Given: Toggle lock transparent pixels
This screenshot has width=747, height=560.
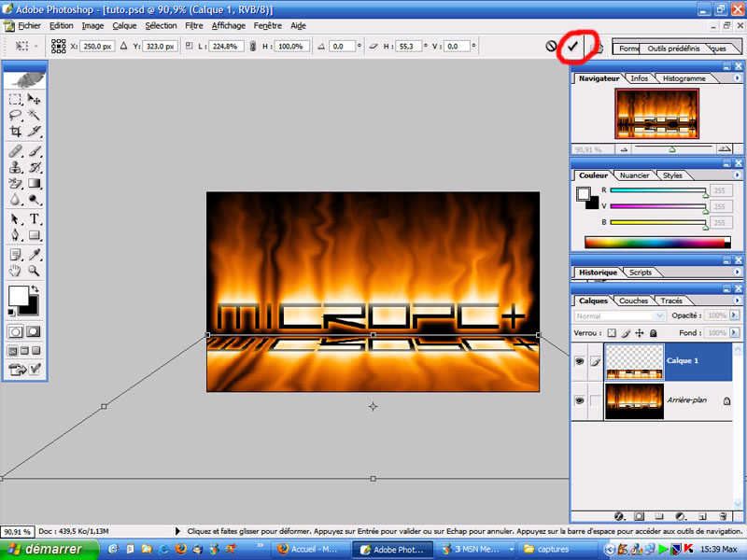Looking at the screenshot, I should click(x=612, y=333).
